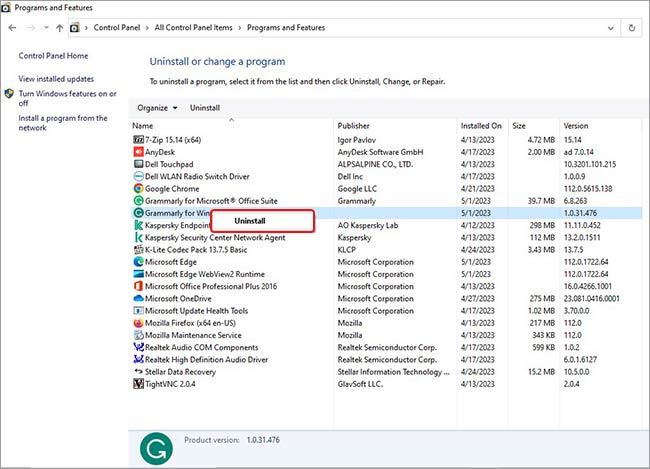Viewport: 650px width, 469px height.
Task: Sort by Version column header
Action: tap(576, 126)
